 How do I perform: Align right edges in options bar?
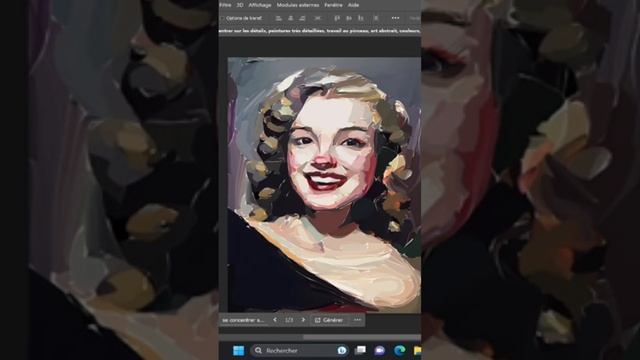[302, 18]
